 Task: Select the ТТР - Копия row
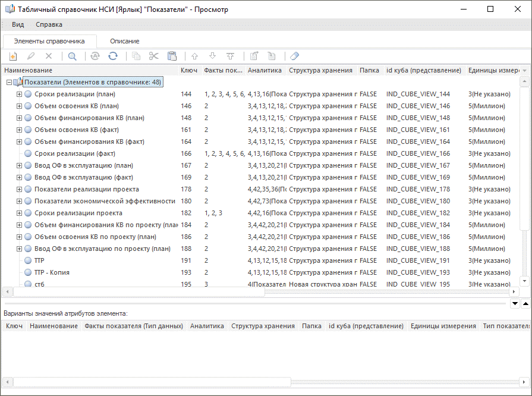click(52, 272)
